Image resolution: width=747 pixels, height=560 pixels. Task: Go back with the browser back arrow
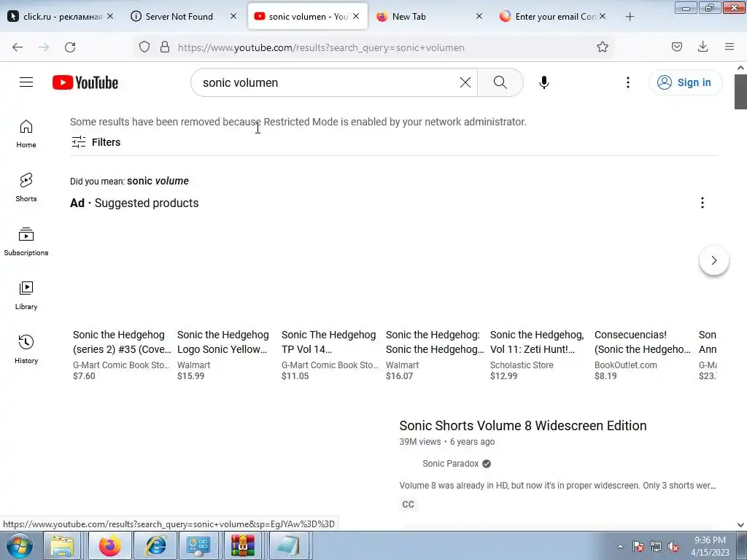(18, 47)
